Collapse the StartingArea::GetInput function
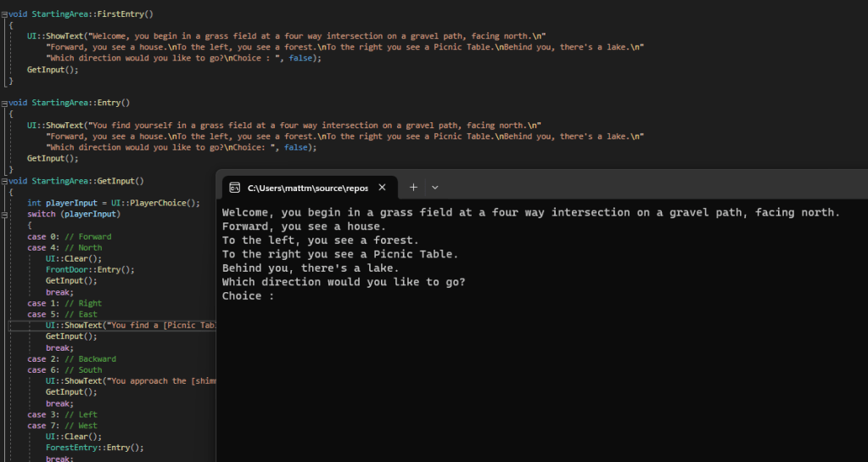The width and height of the screenshot is (868, 462). [x=4, y=181]
